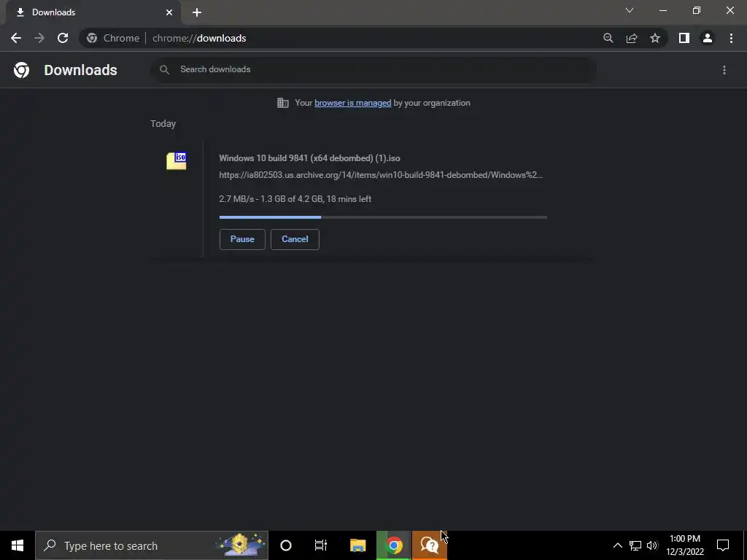Click the Downloads page heading
747x560 pixels.
coord(80,70)
